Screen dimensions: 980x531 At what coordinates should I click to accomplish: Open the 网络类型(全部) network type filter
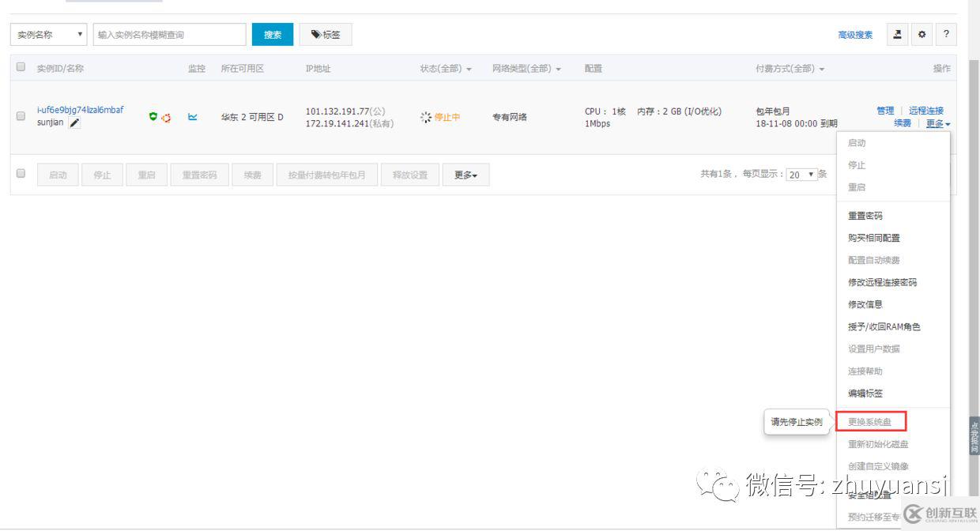528,68
